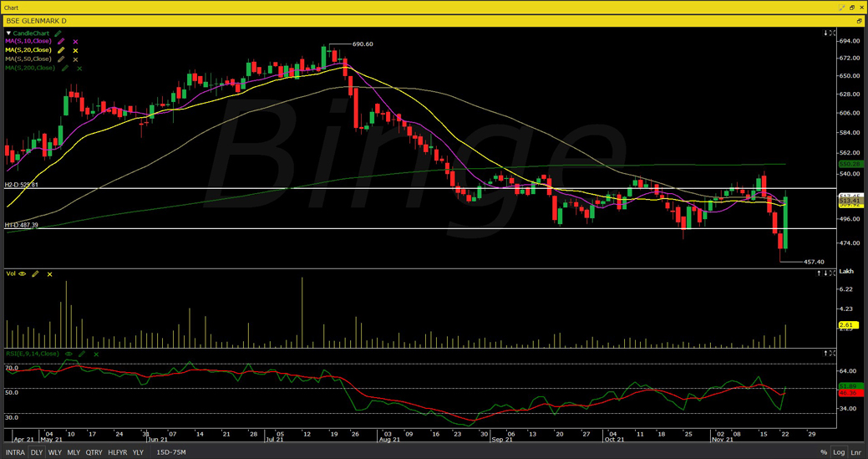Click the MA(S,20,Close) legend label

coord(28,50)
